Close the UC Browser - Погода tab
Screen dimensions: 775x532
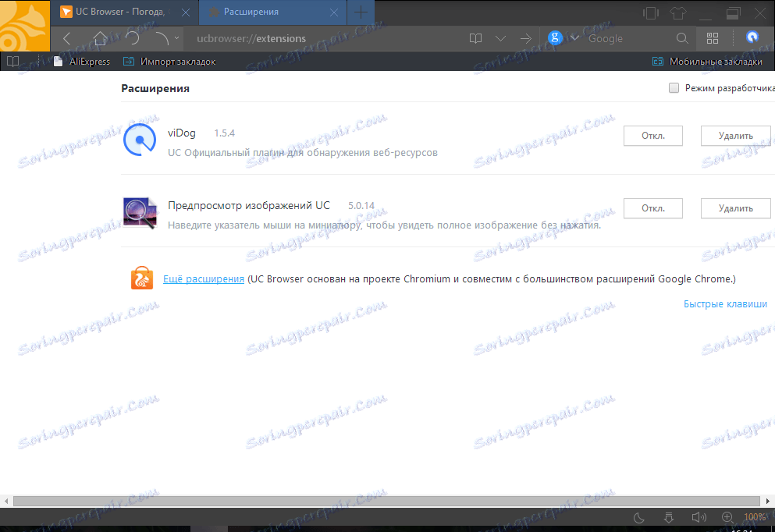click(186, 12)
